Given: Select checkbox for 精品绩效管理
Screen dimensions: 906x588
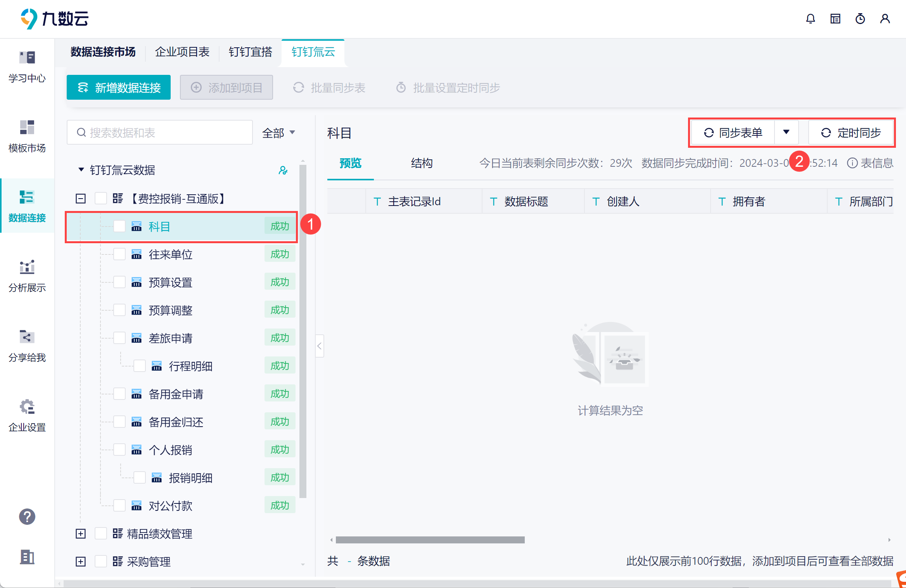Looking at the screenshot, I should [x=101, y=534].
